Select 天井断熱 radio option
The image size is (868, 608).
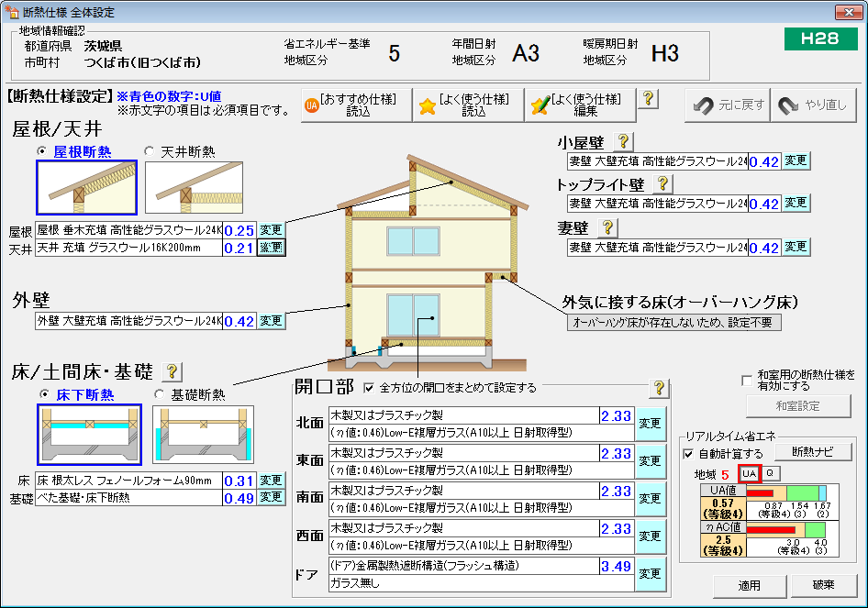tap(149, 151)
